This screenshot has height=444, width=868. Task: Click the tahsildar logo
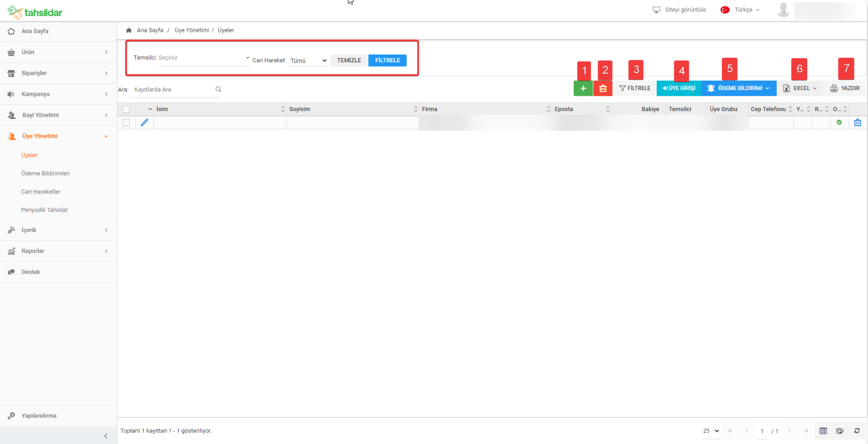(x=35, y=12)
